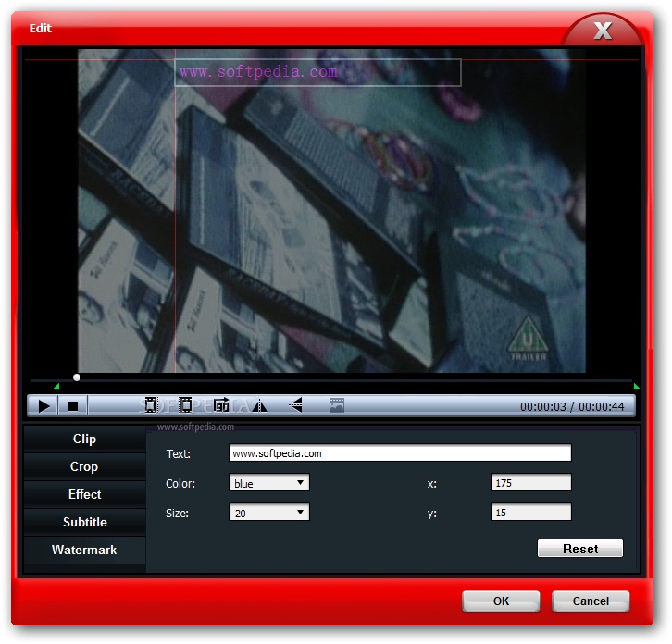
Task: Click the seek slider white handle
Action: click(x=76, y=378)
